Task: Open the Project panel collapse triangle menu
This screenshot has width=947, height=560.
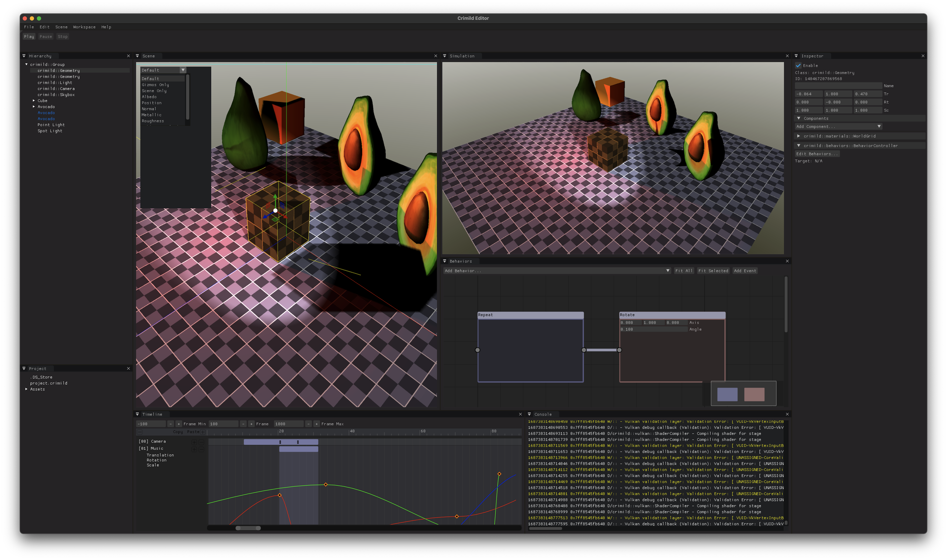Action: tap(24, 369)
